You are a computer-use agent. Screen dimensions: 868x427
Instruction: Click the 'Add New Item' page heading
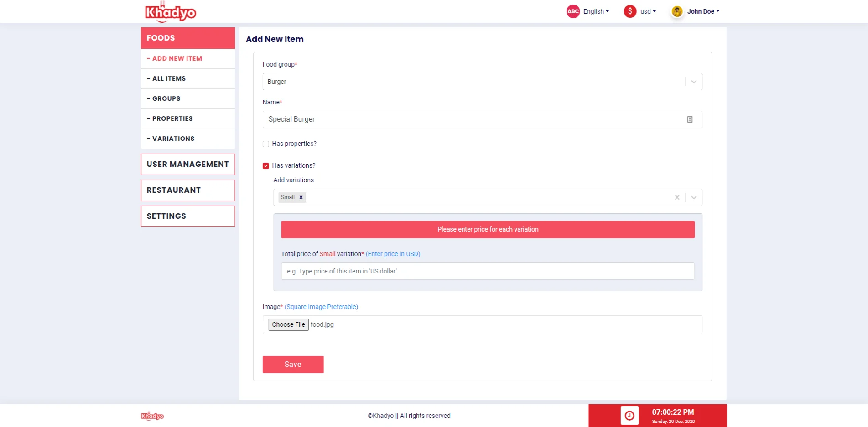coord(275,39)
